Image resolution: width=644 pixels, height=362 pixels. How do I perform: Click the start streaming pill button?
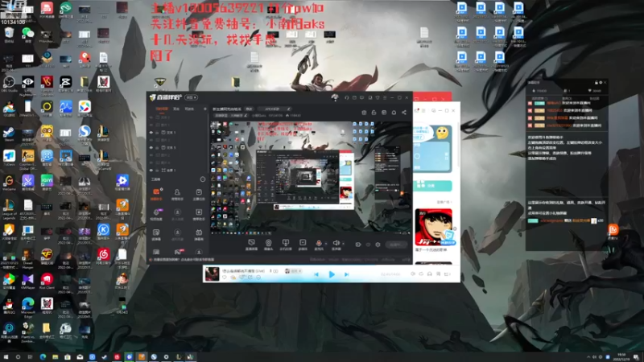click(x=396, y=245)
